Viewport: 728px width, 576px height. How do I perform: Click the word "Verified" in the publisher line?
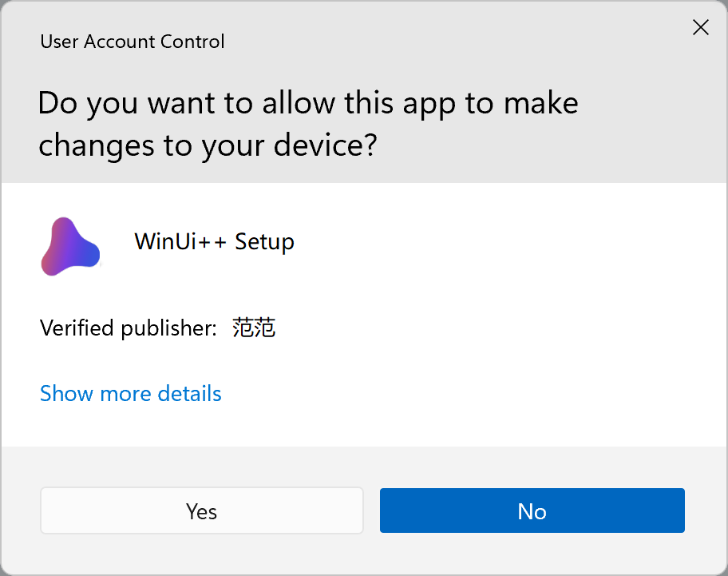77,328
